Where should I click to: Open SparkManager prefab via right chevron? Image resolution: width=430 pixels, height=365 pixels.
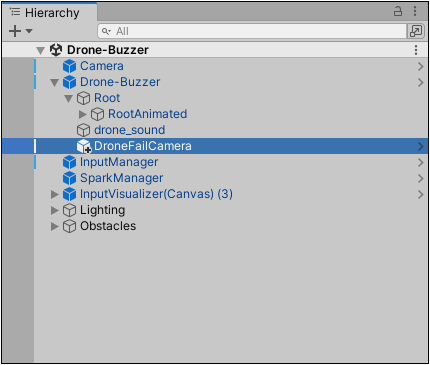point(421,178)
